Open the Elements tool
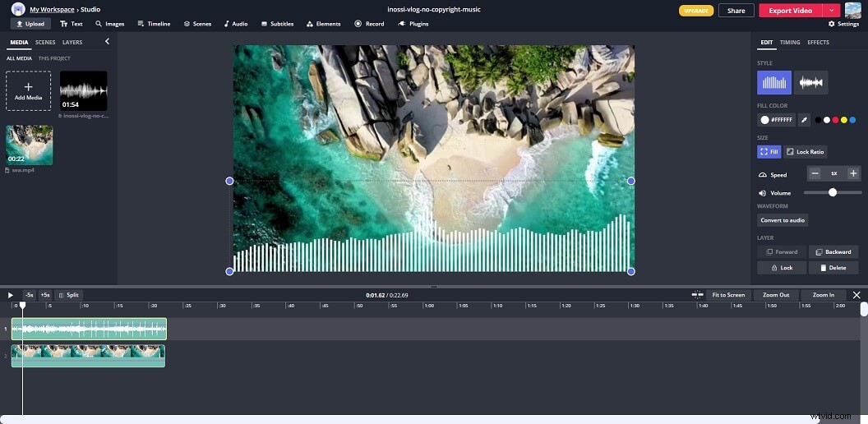The image size is (868, 424). click(324, 24)
